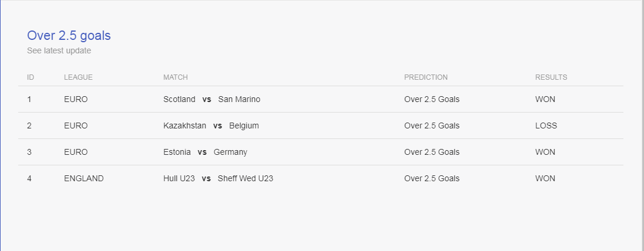Click the LOSS result for Kazakhstan match

click(x=546, y=126)
